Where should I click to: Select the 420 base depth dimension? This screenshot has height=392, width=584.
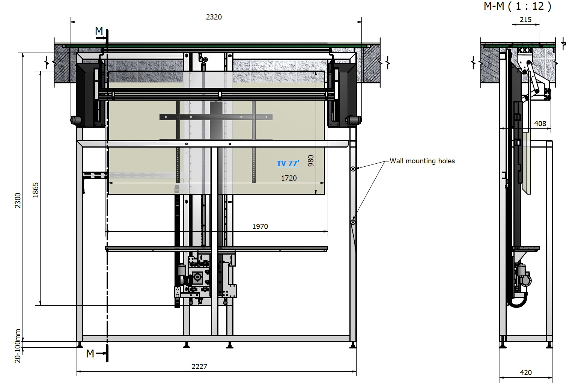[525, 372]
